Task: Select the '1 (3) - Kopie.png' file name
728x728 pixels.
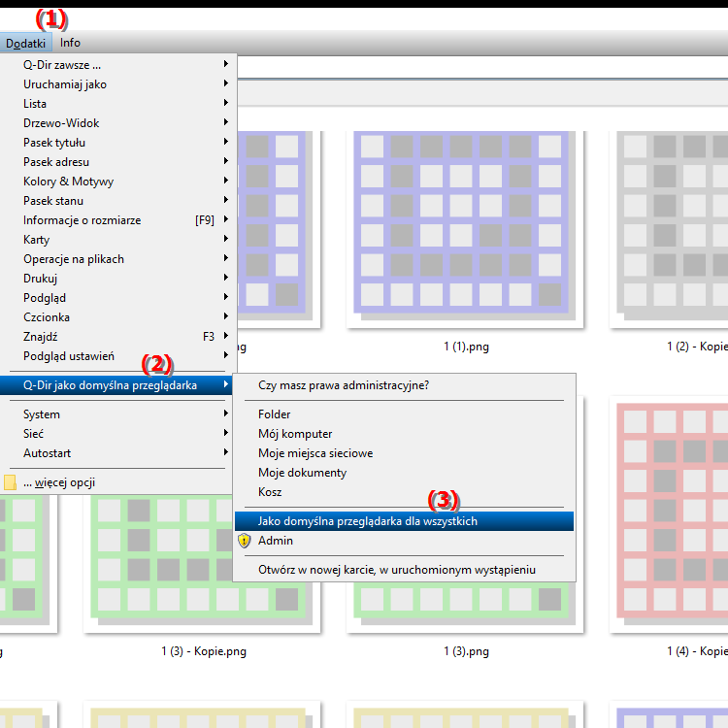Action: tap(204, 651)
